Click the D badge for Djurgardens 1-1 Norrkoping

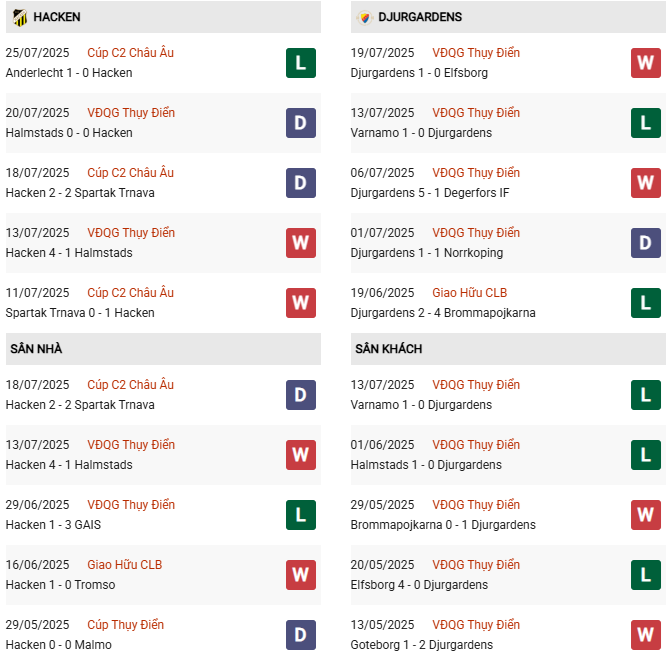click(x=646, y=243)
